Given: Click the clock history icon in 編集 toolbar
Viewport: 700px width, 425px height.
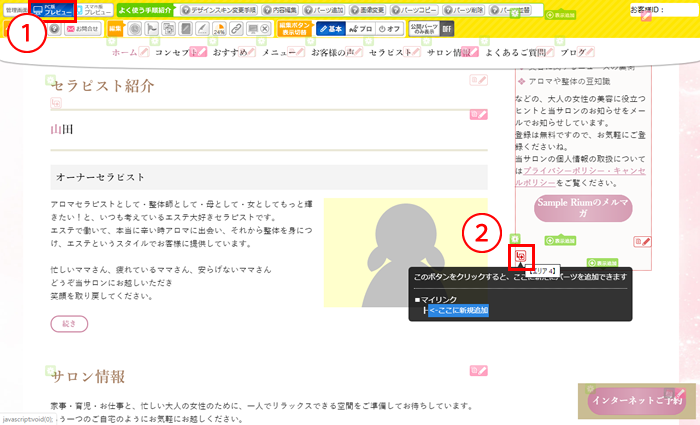Looking at the screenshot, I should pyautogui.click(x=134, y=29).
